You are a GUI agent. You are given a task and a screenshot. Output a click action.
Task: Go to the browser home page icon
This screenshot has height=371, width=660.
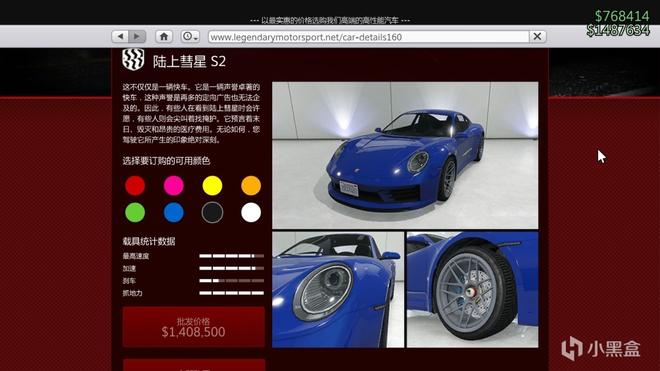[x=164, y=37]
